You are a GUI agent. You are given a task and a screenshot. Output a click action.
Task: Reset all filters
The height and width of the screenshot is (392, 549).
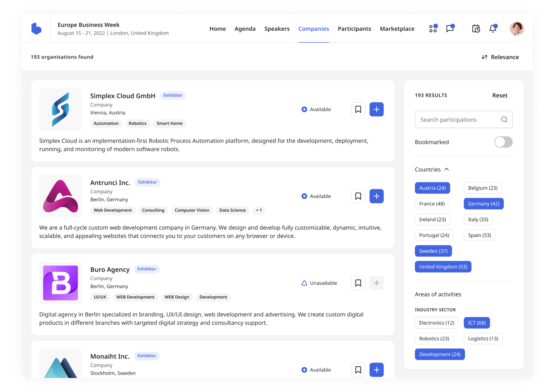pyautogui.click(x=500, y=95)
